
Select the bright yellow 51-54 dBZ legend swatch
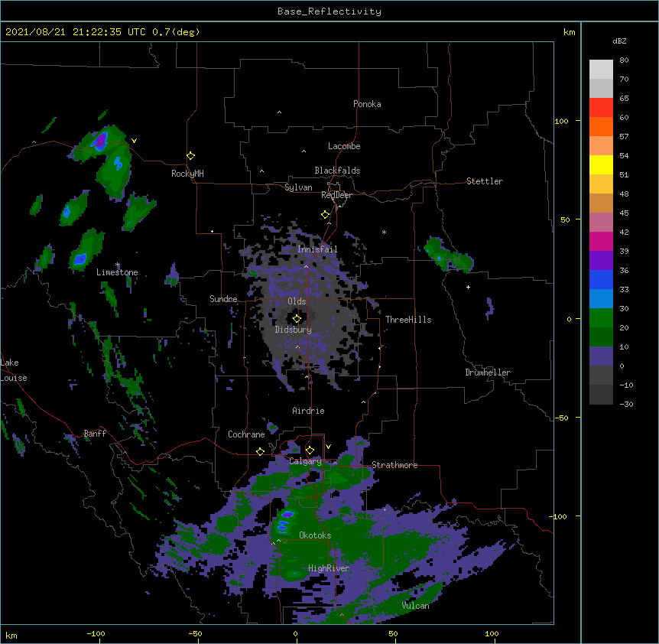(x=601, y=165)
